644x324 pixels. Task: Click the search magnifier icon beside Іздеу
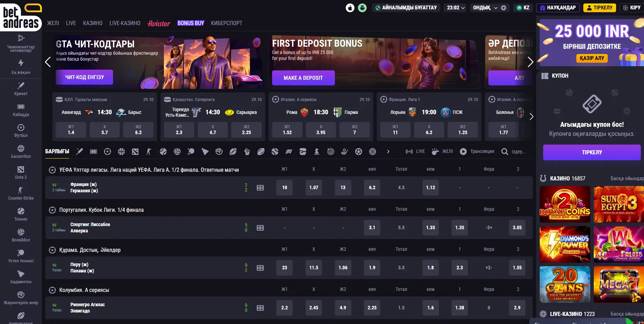click(x=504, y=152)
